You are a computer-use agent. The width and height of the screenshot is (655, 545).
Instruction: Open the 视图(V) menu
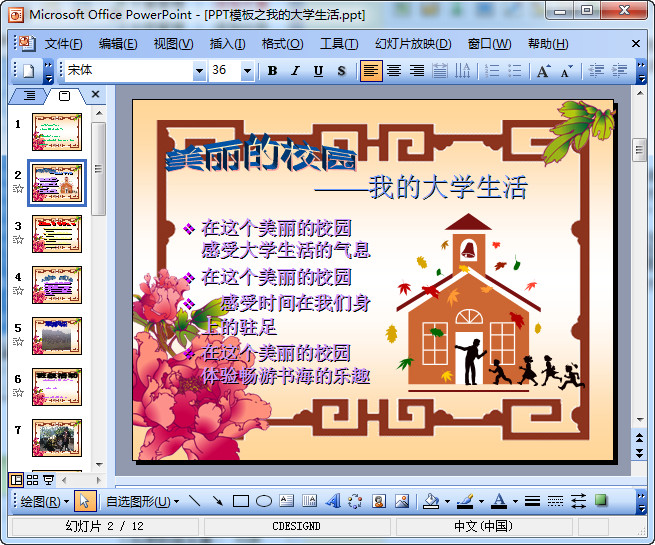tap(173, 44)
